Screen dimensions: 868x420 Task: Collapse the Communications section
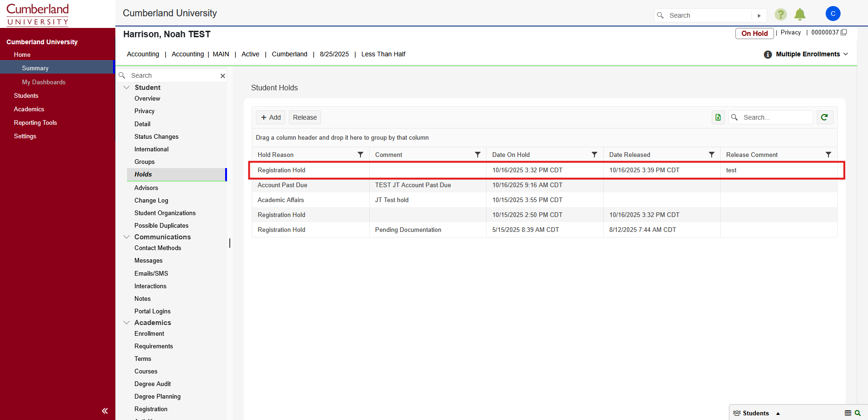pyautogui.click(x=127, y=237)
